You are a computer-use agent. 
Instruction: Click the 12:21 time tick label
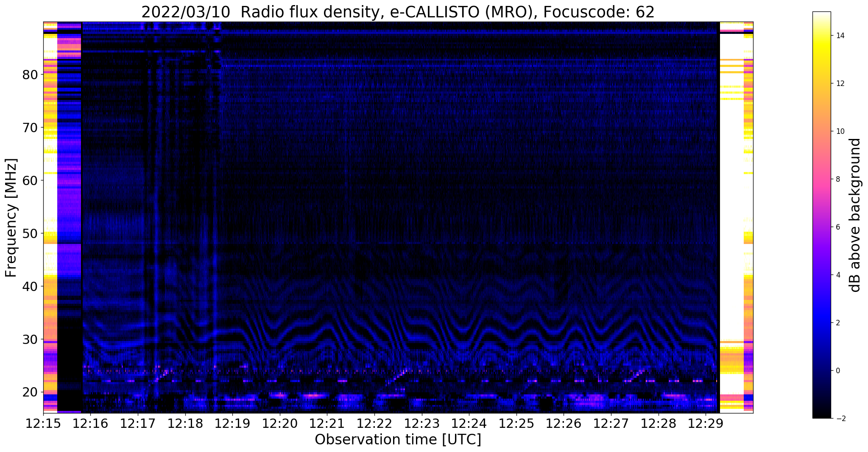tap(327, 423)
